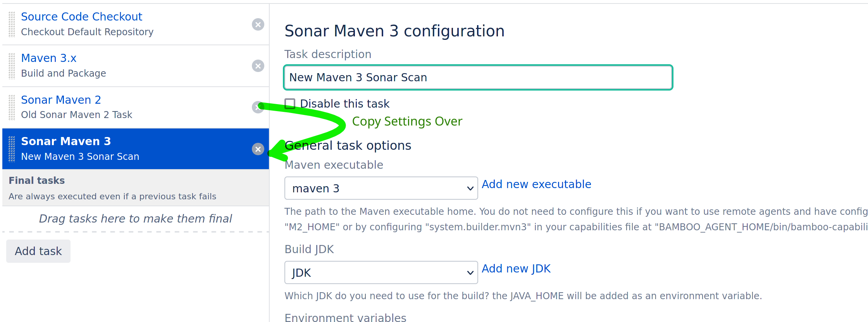This screenshot has height=322, width=868.
Task: Remove the Maven 3.x task
Action: click(x=258, y=66)
